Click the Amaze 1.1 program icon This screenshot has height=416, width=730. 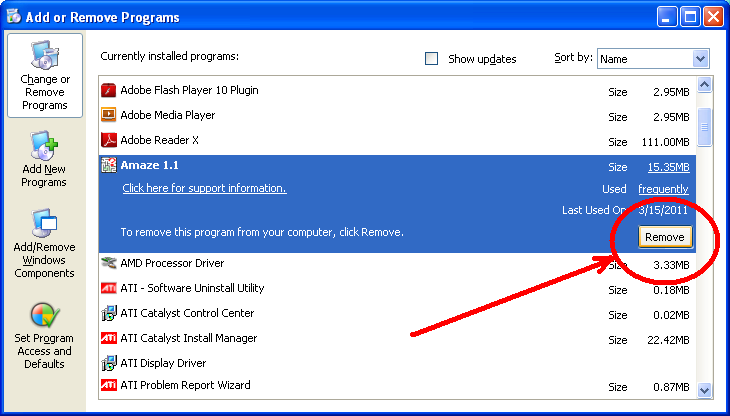click(108, 165)
